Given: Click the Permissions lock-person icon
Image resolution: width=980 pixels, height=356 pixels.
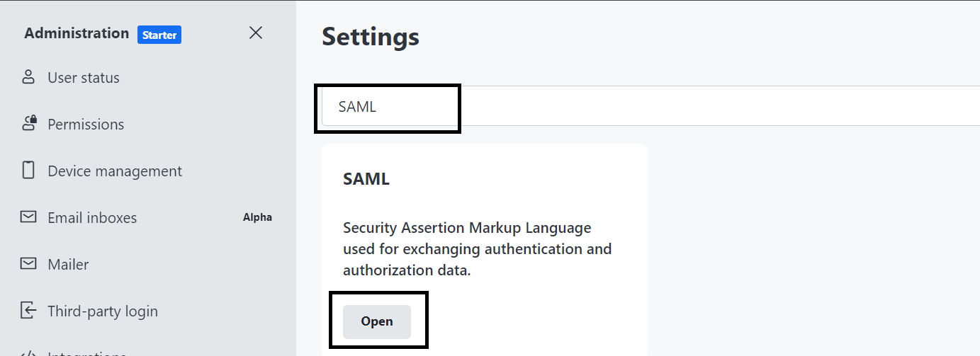Looking at the screenshot, I should coord(28,124).
